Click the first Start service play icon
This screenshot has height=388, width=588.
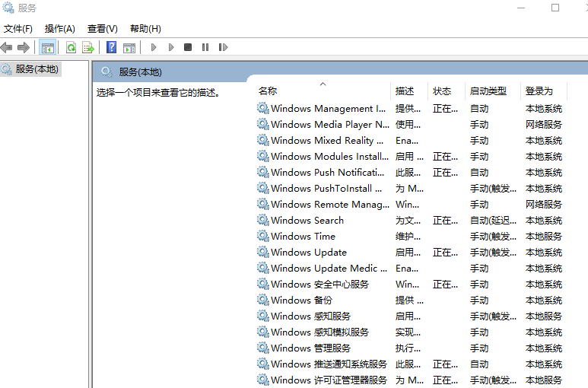(x=154, y=47)
